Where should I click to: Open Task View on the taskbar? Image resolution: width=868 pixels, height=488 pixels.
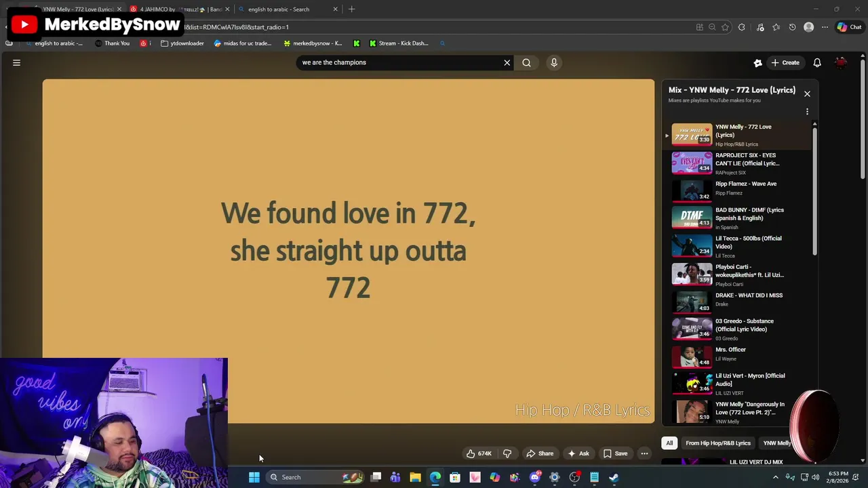pyautogui.click(x=376, y=477)
